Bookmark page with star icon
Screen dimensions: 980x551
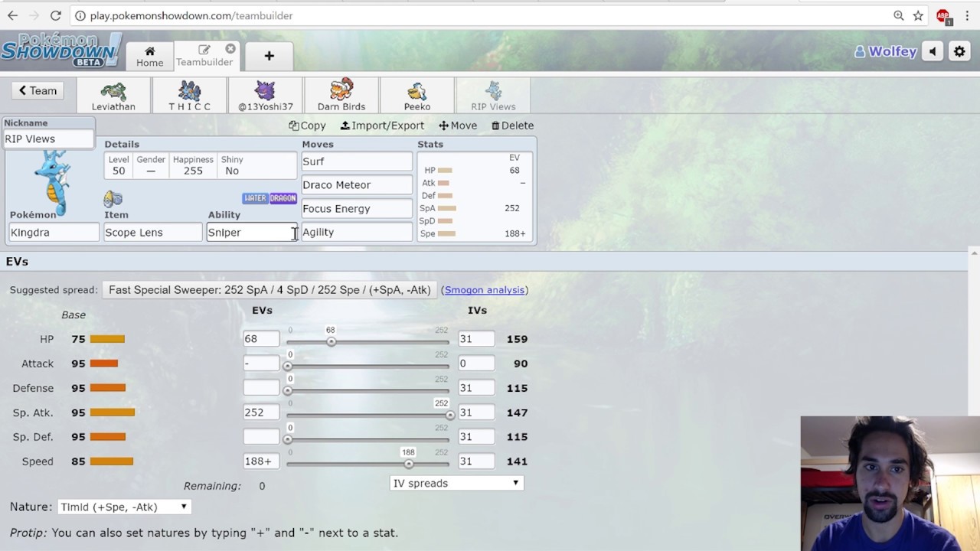tap(917, 15)
